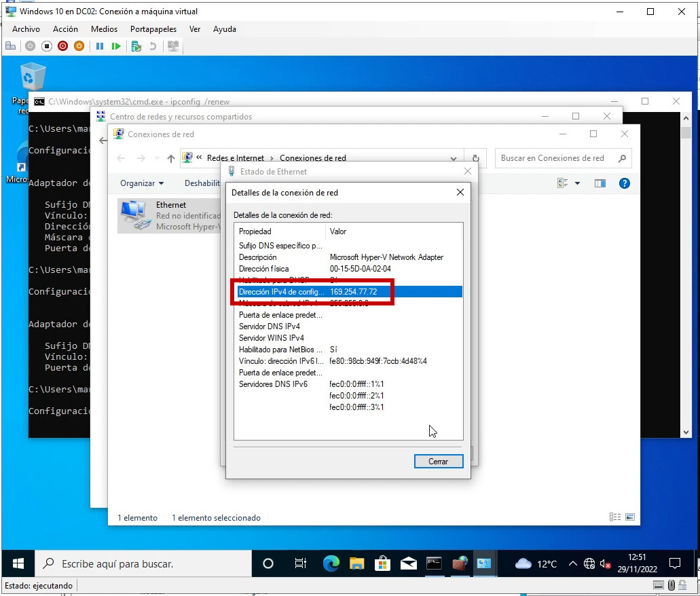Click the Cerrar button
The width and height of the screenshot is (700, 596).
[x=438, y=461]
